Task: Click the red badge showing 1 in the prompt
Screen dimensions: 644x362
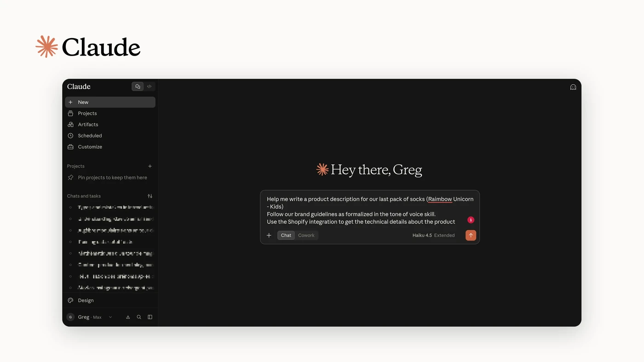Action: click(471, 220)
